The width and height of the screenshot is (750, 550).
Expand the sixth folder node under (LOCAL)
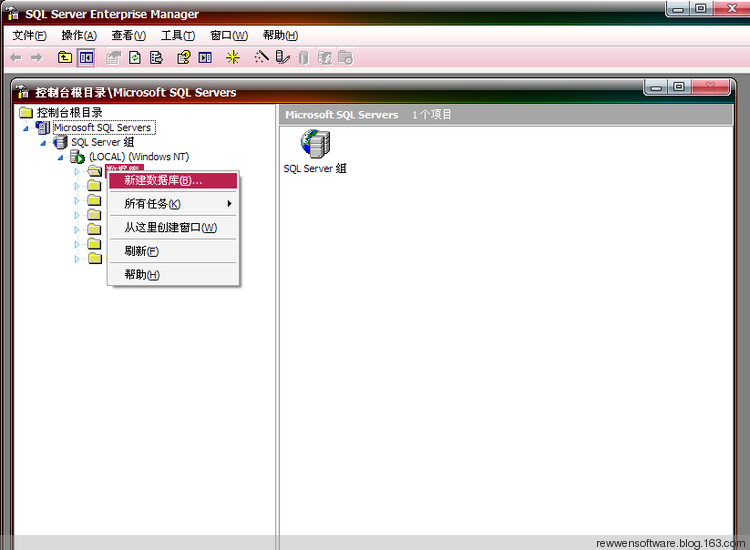coord(77,244)
